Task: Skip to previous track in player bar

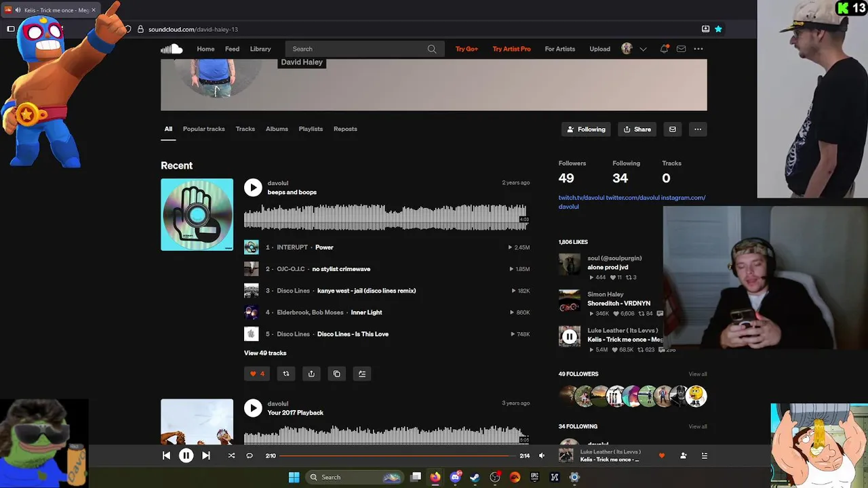Action: (x=166, y=455)
